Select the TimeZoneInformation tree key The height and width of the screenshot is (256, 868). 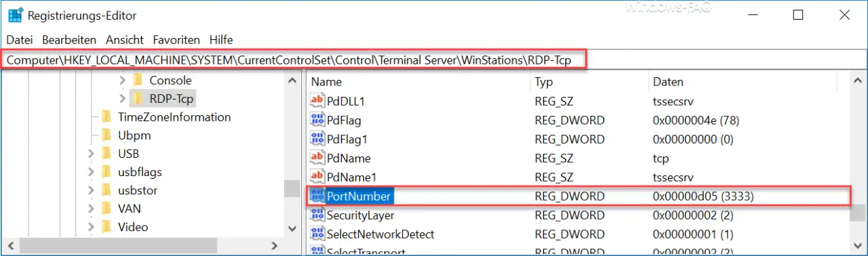[x=174, y=117]
